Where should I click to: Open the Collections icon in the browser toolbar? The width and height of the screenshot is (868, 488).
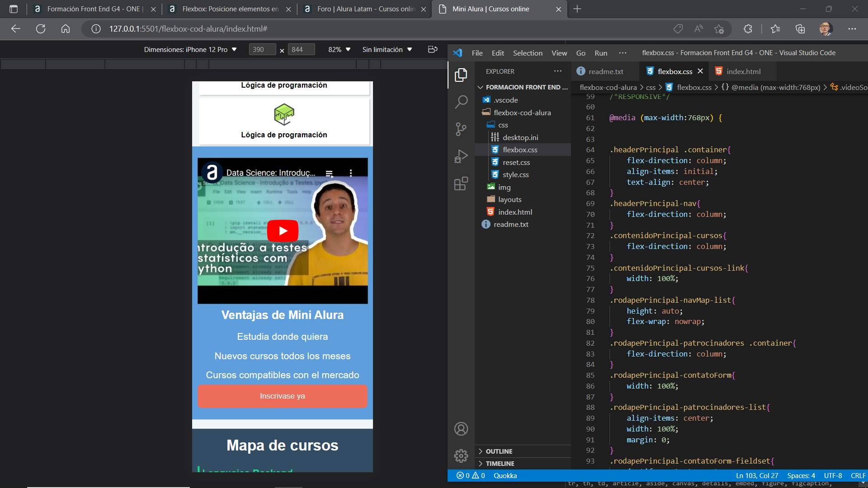point(800,29)
